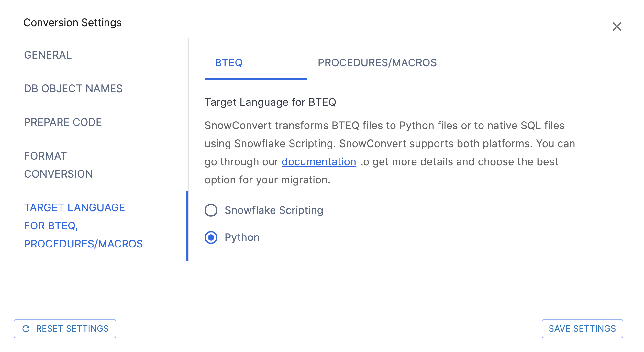The height and width of the screenshot is (352, 644).
Task: Click the SAVE SETTINGS button
Action: [582, 329]
